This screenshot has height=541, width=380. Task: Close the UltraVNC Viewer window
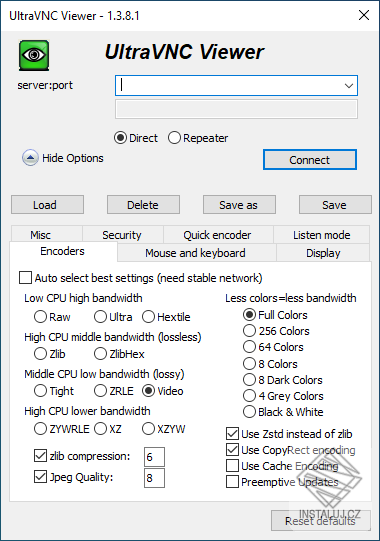coord(364,15)
